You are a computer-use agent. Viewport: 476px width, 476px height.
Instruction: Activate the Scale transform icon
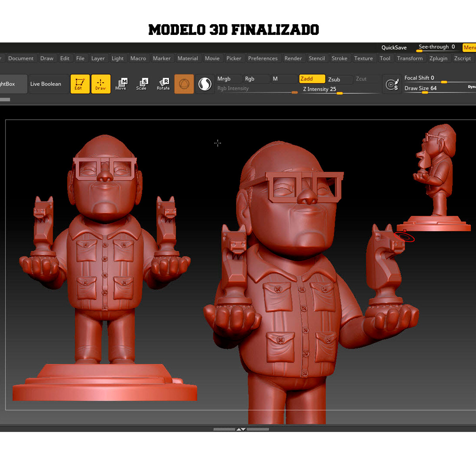(142, 84)
